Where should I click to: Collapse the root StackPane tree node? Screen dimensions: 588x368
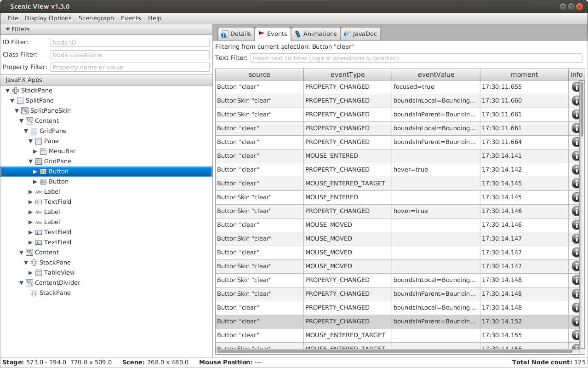pyautogui.click(x=8, y=91)
